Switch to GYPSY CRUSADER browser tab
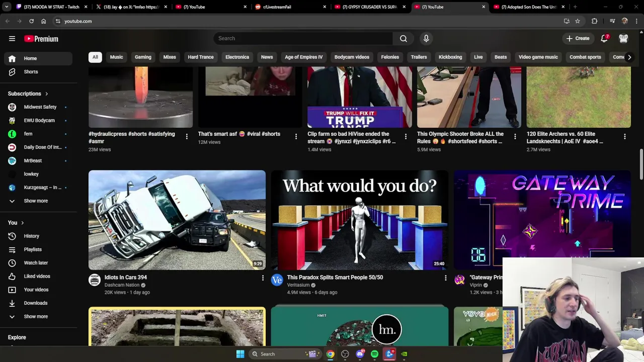 tap(371, 7)
